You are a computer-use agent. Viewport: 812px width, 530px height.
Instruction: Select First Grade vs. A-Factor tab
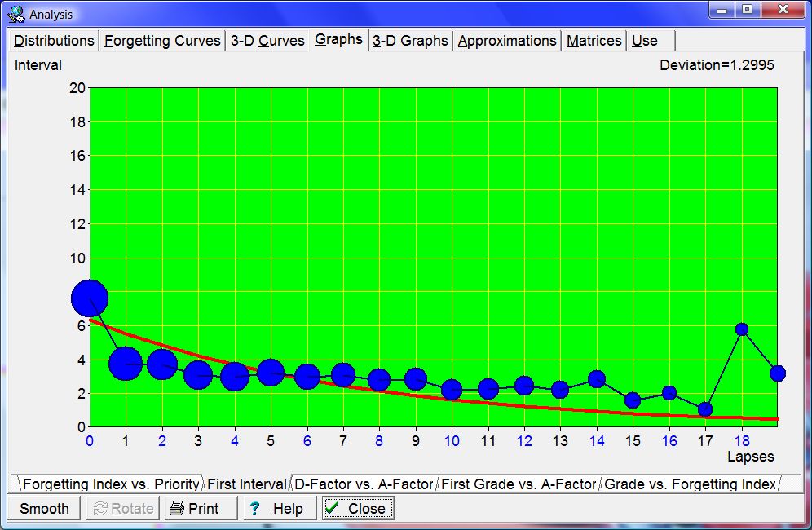click(x=519, y=484)
